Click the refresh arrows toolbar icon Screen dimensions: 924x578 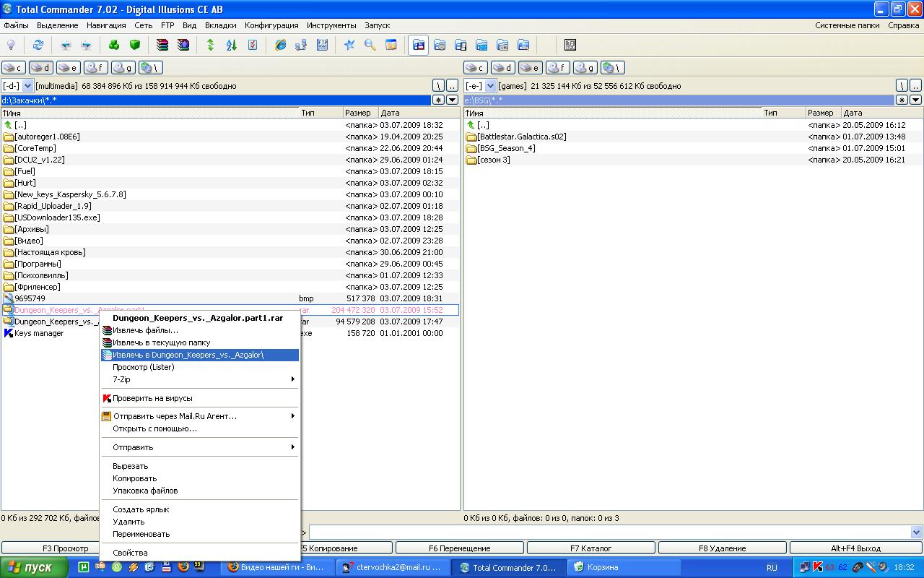(x=38, y=45)
